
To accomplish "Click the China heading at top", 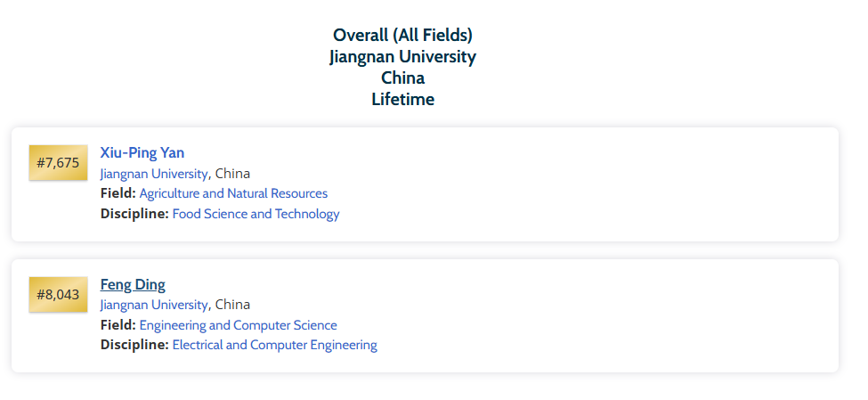I will [402, 78].
